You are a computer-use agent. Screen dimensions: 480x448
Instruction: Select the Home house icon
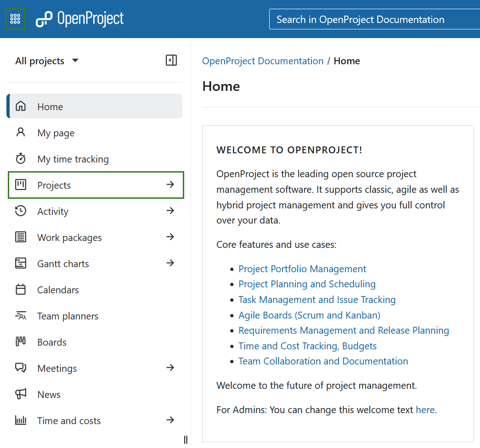click(21, 106)
